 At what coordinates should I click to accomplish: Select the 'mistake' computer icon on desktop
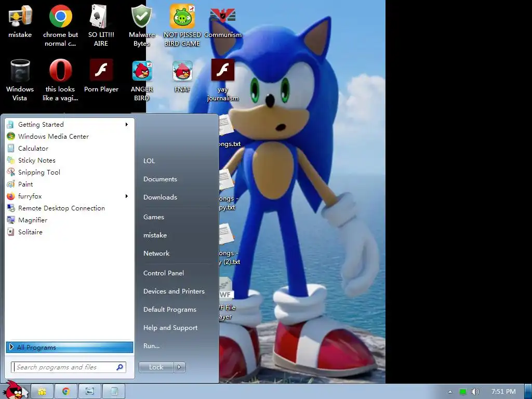[x=20, y=21]
